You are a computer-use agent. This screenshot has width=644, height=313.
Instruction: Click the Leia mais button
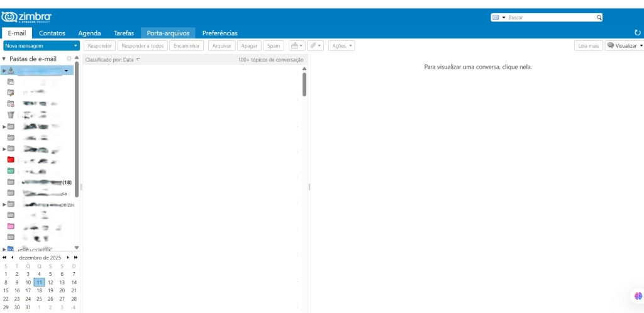[x=588, y=46]
